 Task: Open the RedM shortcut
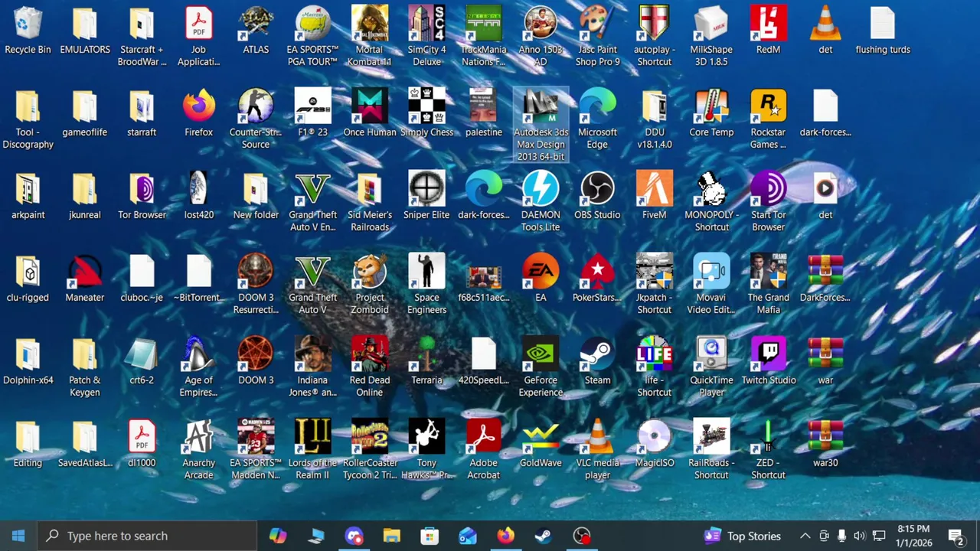(x=768, y=31)
